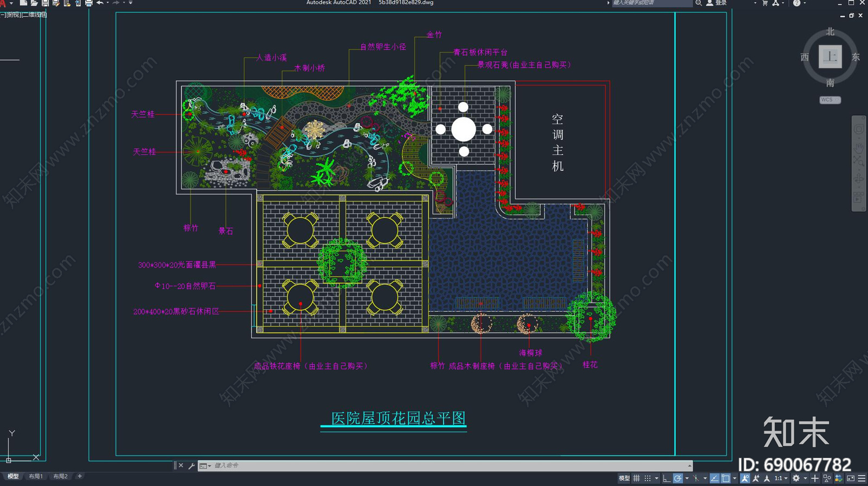Click the Redo arrow icon
This screenshot has width=868, height=486.
(x=116, y=3)
